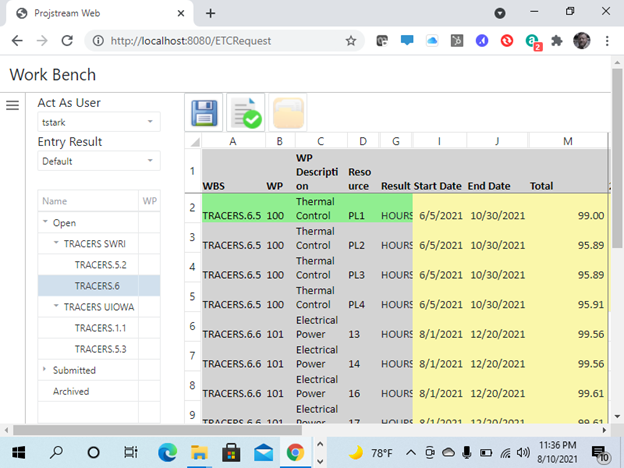Image resolution: width=624 pixels, height=468 pixels.
Task: Click the red circular extension icon
Action: click(x=507, y=41)
